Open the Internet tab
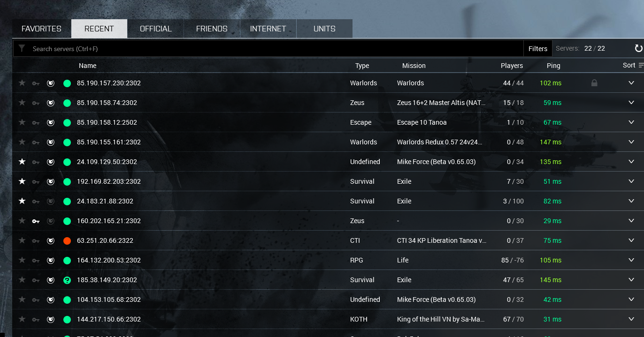The height and width of the screenshot is (337, 644). [x=268, y=29]
